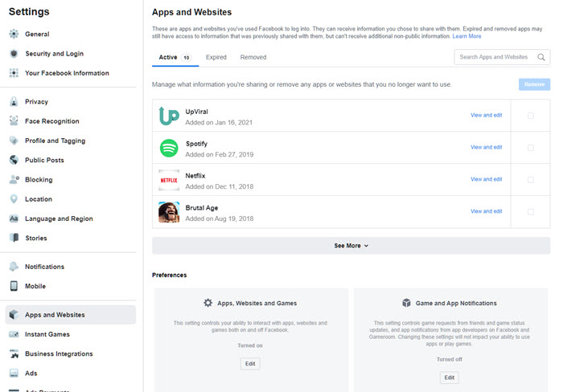Click the Active tab count badge 10

(x=187, y=57)
